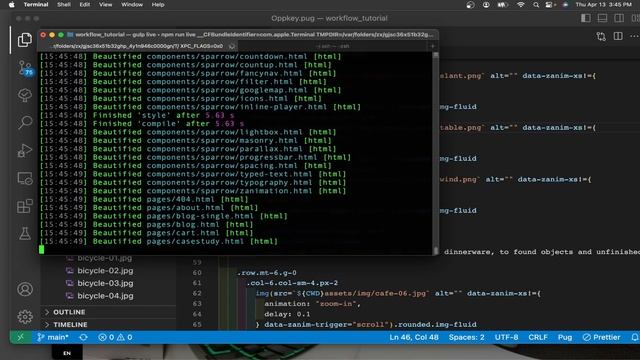The height and width of the screenshot is (360, 640).
Task: Open Source Control view with 75 badge
Action: click(x=25, y=67)
